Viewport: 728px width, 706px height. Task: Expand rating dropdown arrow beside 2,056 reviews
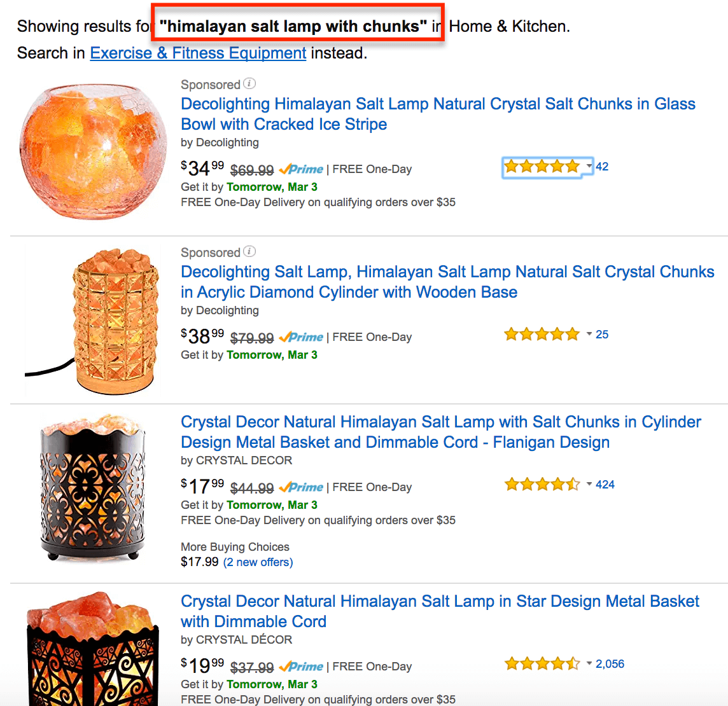589,664
